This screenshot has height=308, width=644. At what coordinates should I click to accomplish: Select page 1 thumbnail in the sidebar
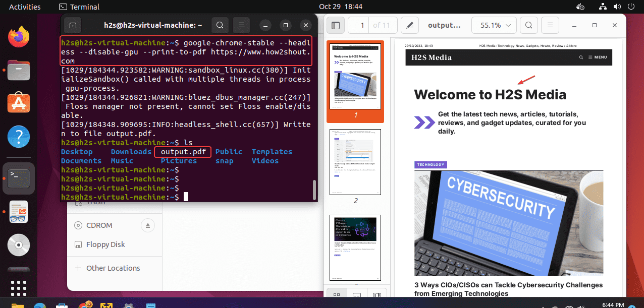pos(355,76)
